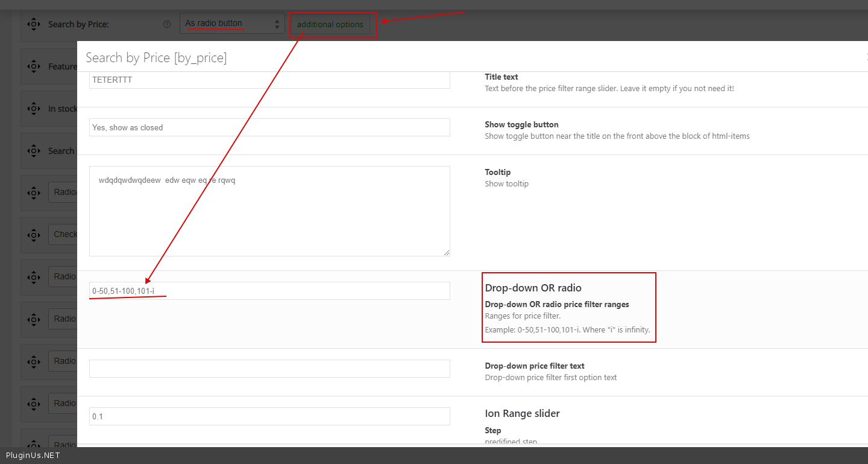The height and width of the screenshot is (464, 868).
Task: Click drag handle of Search row below In stock
Action: tap(33, 151)
